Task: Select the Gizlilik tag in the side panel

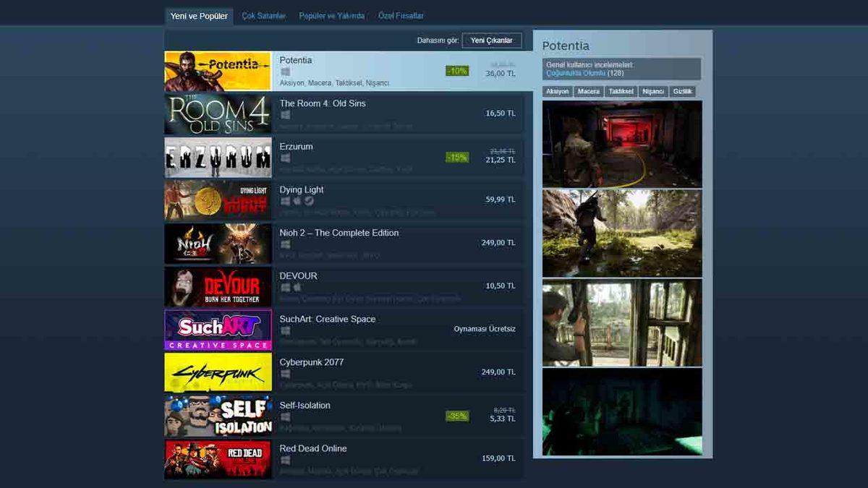Action: [684, 91]
